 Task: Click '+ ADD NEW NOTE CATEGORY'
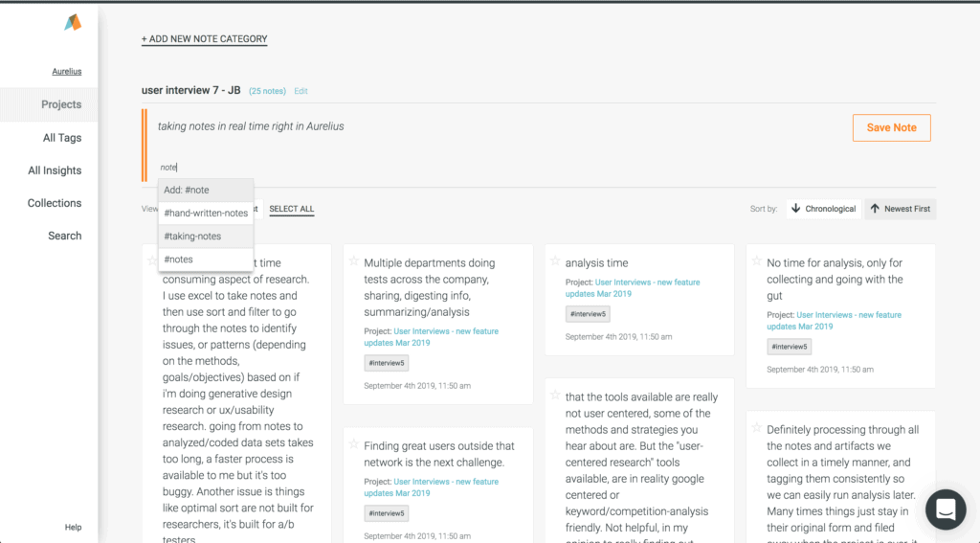click(205, 38)
